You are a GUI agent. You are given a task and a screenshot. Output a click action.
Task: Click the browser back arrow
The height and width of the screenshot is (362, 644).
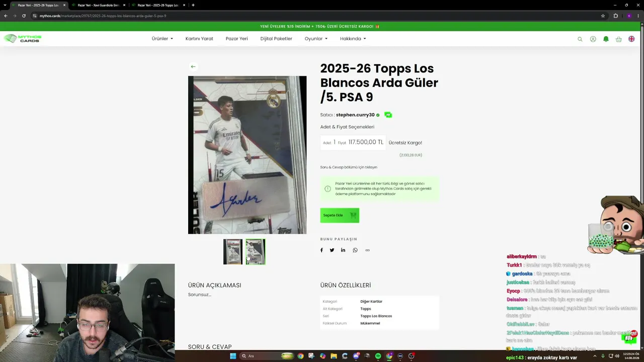coord(6,16)
